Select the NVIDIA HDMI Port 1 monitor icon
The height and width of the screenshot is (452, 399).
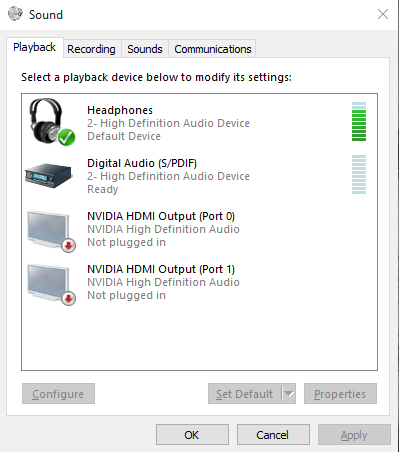52,285
